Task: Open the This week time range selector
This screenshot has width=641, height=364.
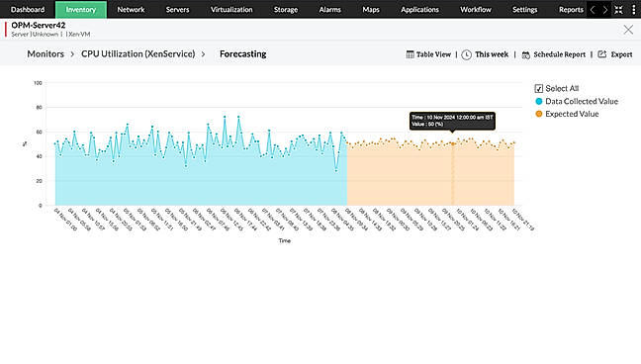Action: 492,54
